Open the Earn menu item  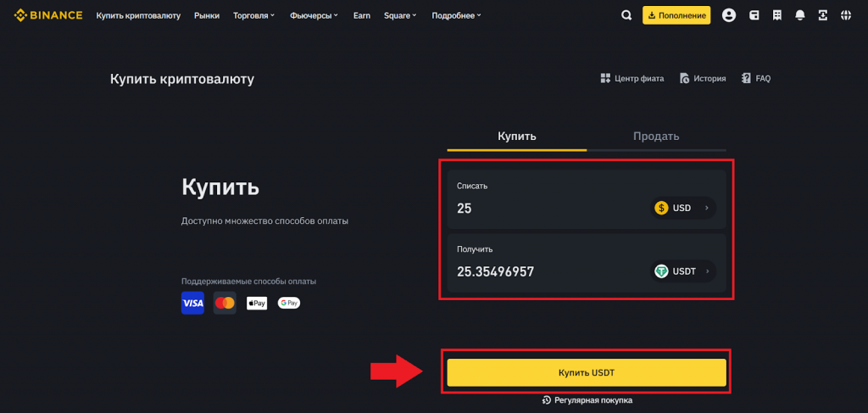(x=361, y=15)
